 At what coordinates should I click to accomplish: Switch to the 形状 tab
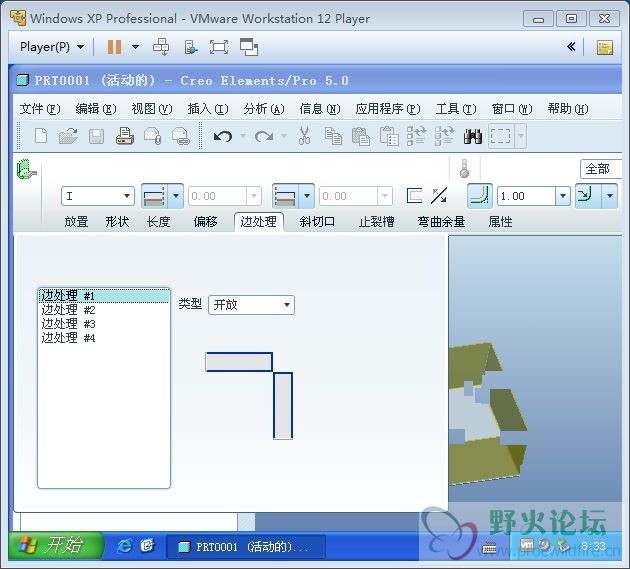tap(117, 221)
